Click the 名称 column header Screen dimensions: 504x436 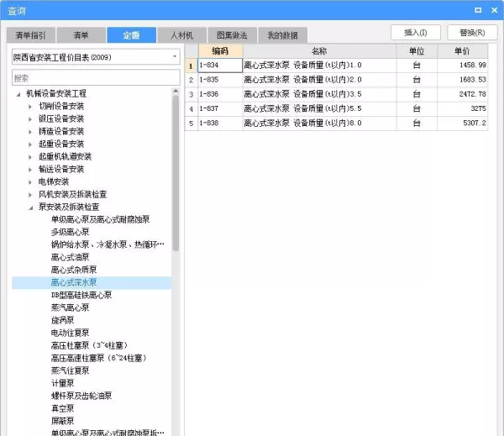point(319,50)
